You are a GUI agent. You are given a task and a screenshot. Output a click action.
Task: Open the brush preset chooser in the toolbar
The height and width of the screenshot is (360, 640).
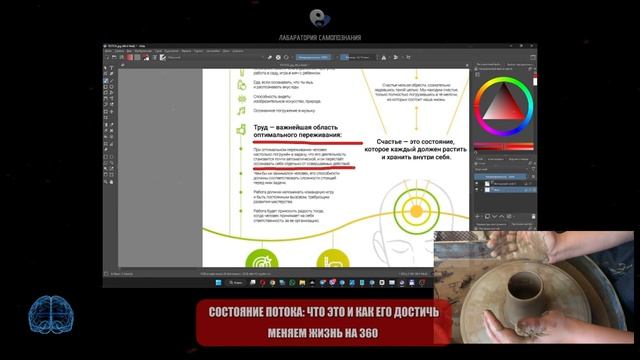[162, 57]
